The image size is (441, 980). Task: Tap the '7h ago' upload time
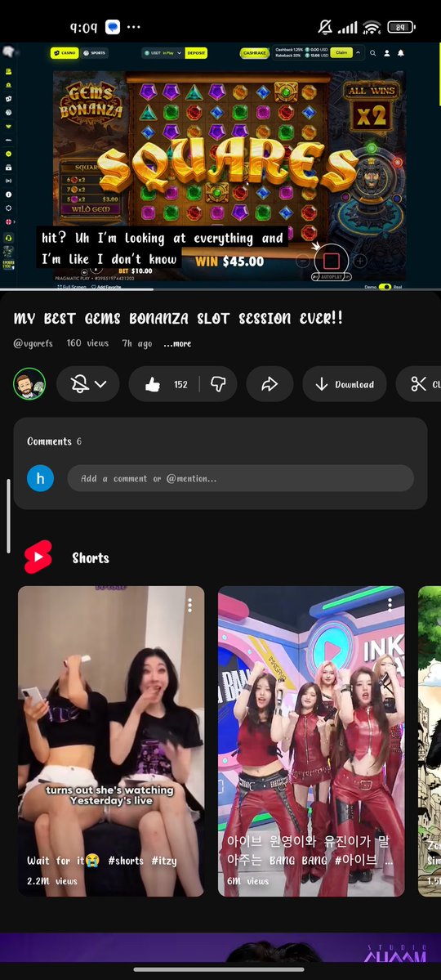click(137, 344)
